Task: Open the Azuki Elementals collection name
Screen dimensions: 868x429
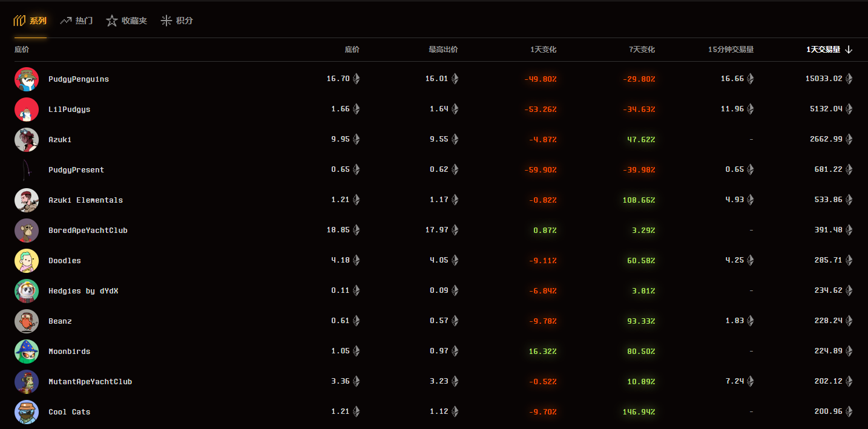Action: tap(85, 200)
